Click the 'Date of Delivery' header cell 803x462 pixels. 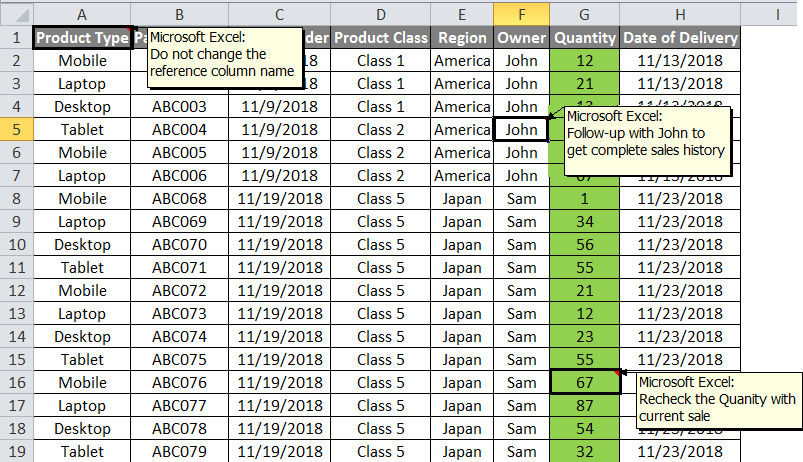tap(680, 37)
